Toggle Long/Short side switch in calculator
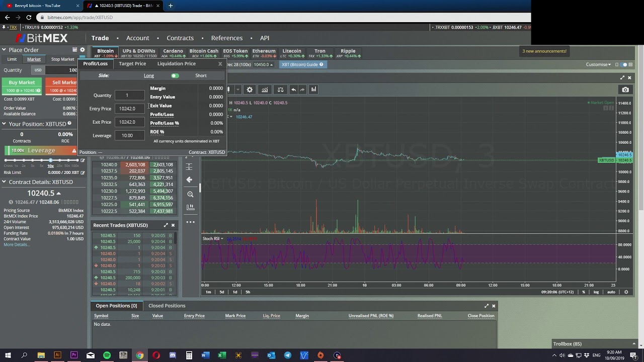This screenshot has width=644, height=362. [175, 75]
